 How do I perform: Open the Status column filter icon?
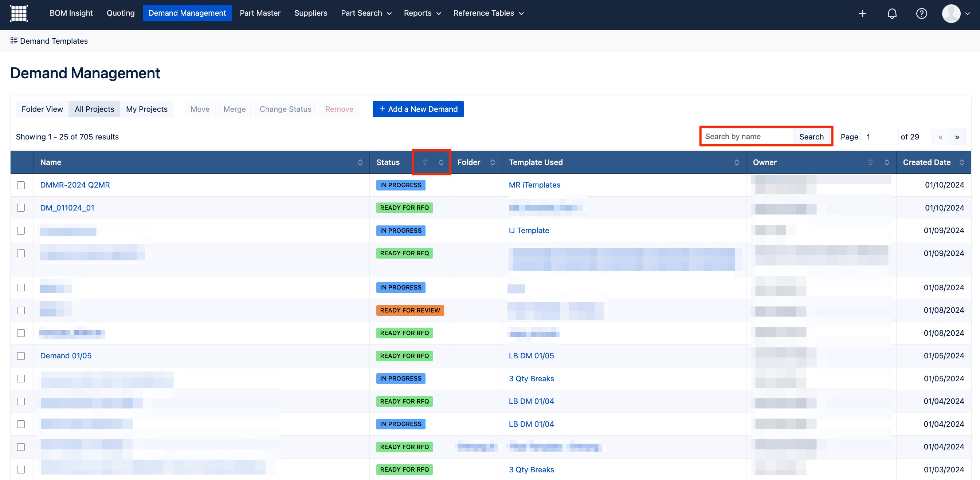(x=424, y=162)
